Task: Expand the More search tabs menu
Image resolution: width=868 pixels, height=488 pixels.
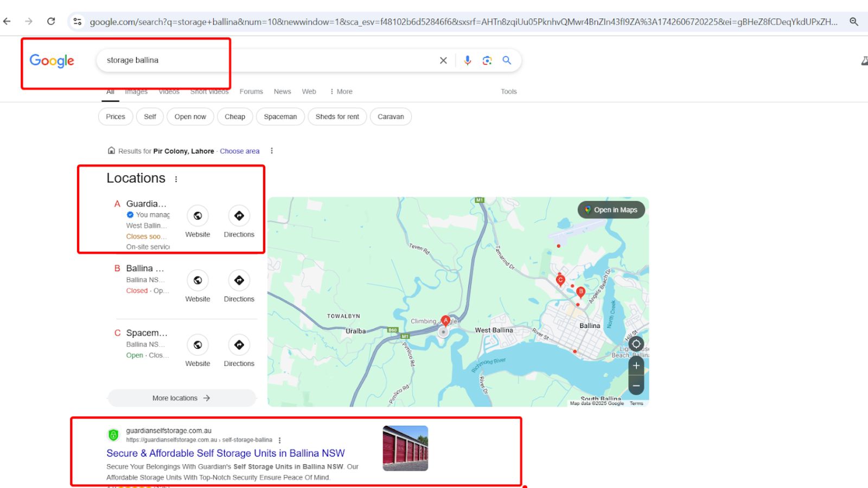Action: pyautogui.click(x=341, y=92)
